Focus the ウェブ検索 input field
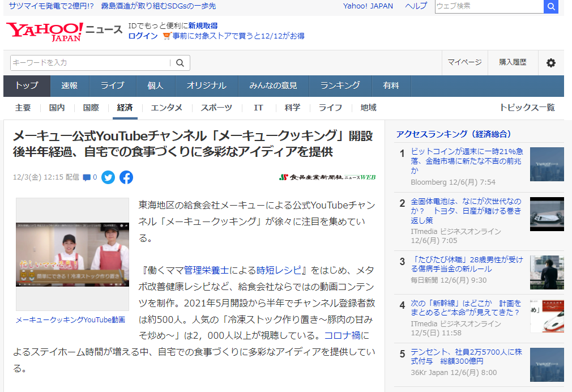 click(x=489, y=6)
